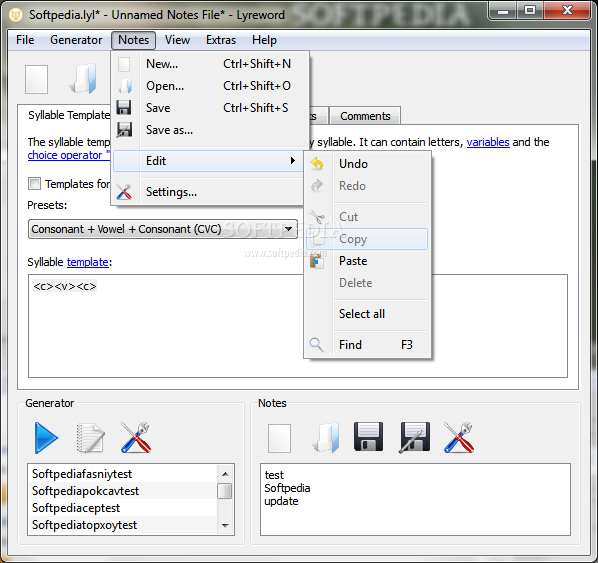Click the Save floppy icon in Notes menu
The image size is (598, 563).
click(124, 108)
